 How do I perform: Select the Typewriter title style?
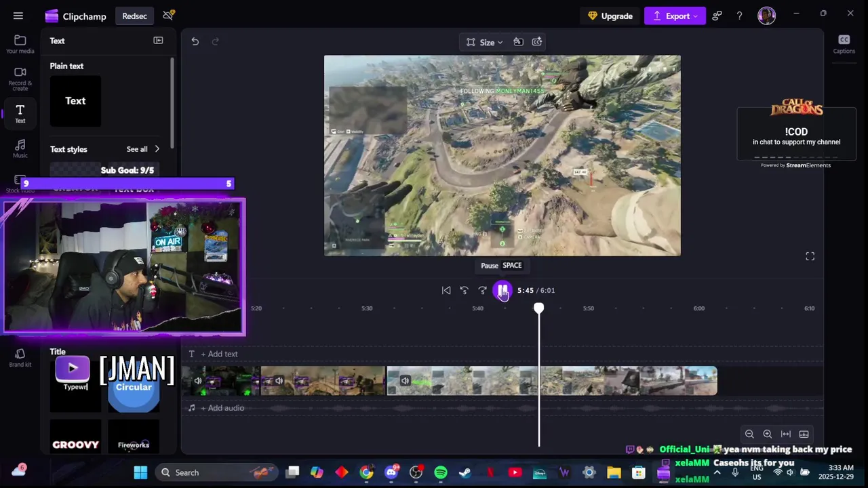pyautogui.click(x=75, y=385)
